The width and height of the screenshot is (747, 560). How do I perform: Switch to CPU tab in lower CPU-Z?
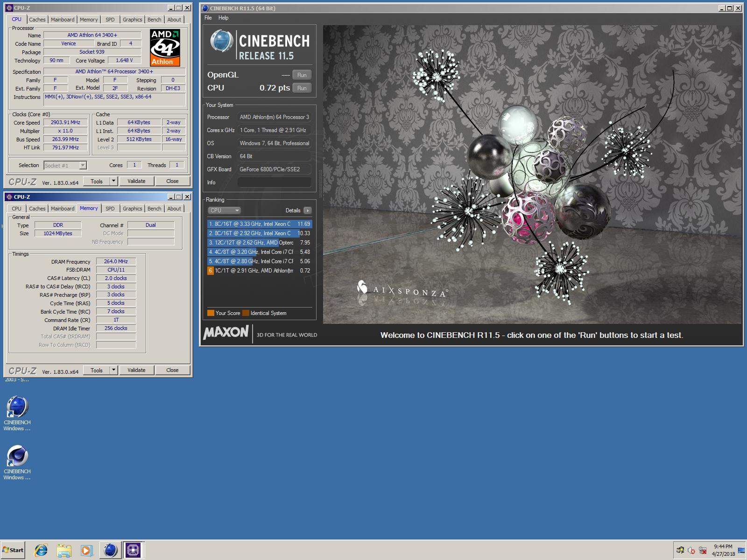17,209
